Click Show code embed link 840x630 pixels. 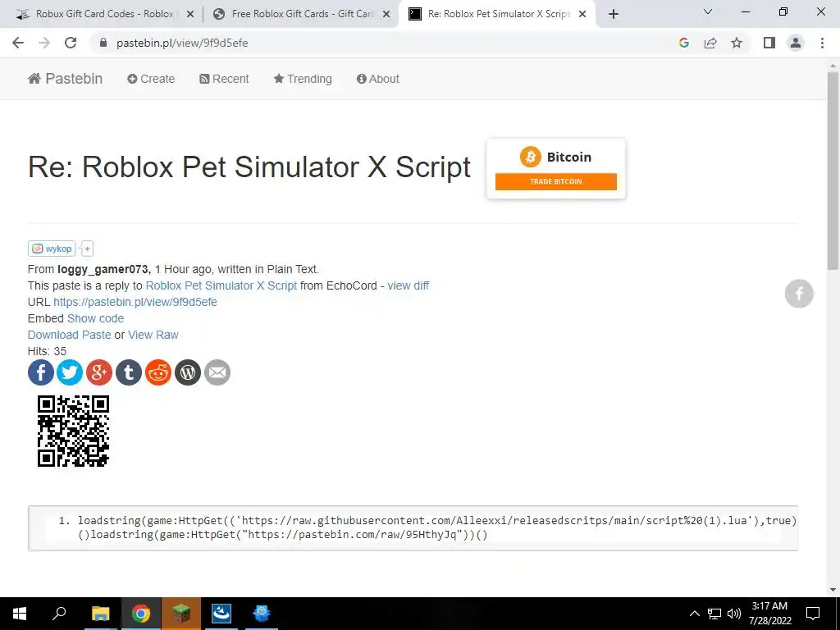coord(95,318)
